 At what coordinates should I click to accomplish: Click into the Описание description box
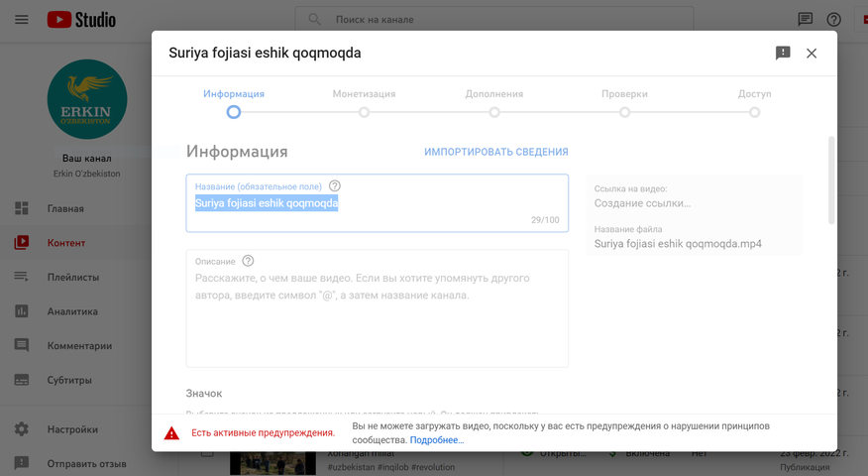coord(377,317)
